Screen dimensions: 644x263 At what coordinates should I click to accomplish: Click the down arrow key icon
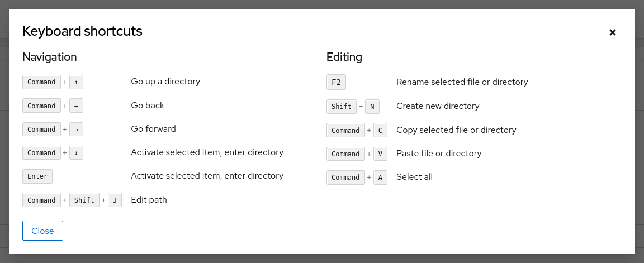(76, 152)
